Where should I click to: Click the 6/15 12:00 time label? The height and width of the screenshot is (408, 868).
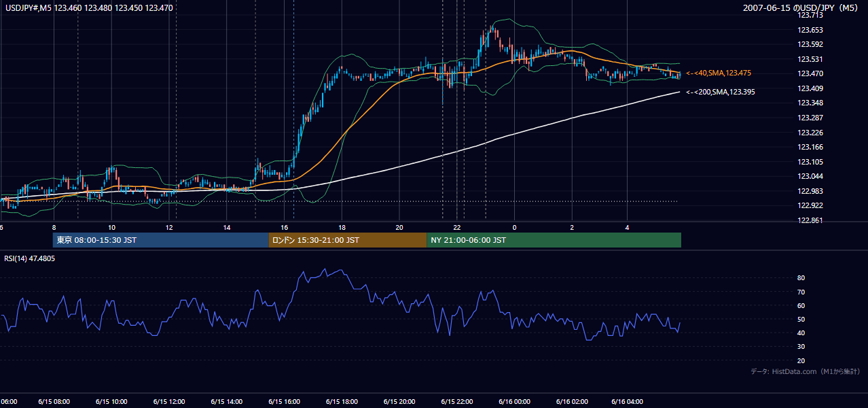(x=169, y=402)
